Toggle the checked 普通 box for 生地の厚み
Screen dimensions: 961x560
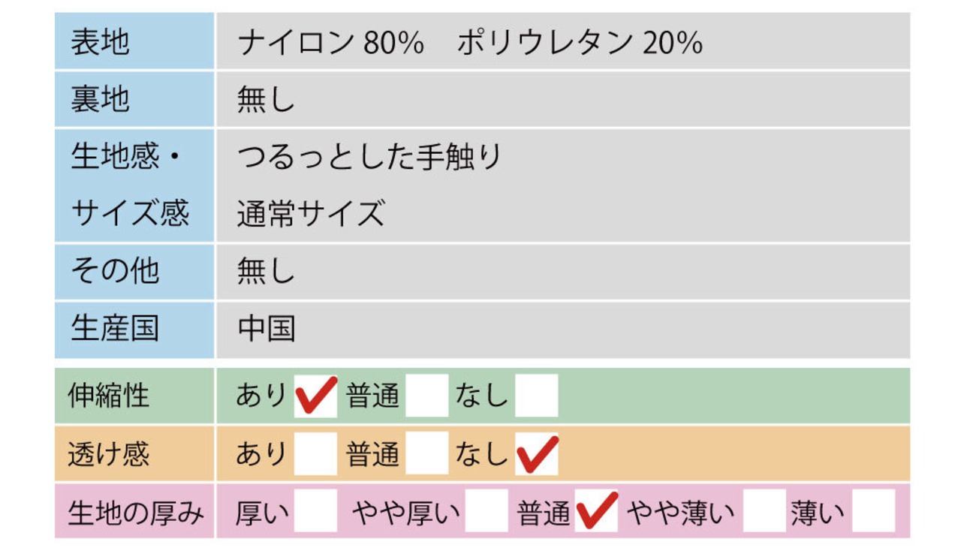(x=597, y=511)
